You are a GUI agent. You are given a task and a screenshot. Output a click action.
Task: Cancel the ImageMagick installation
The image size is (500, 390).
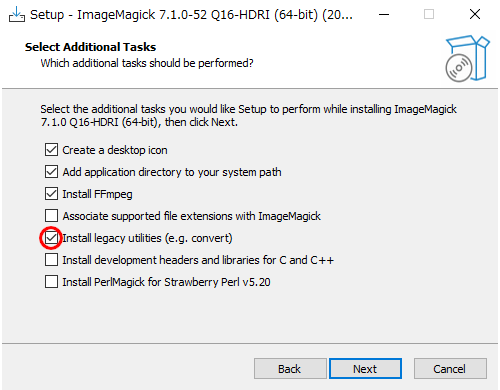pos(450,369)
